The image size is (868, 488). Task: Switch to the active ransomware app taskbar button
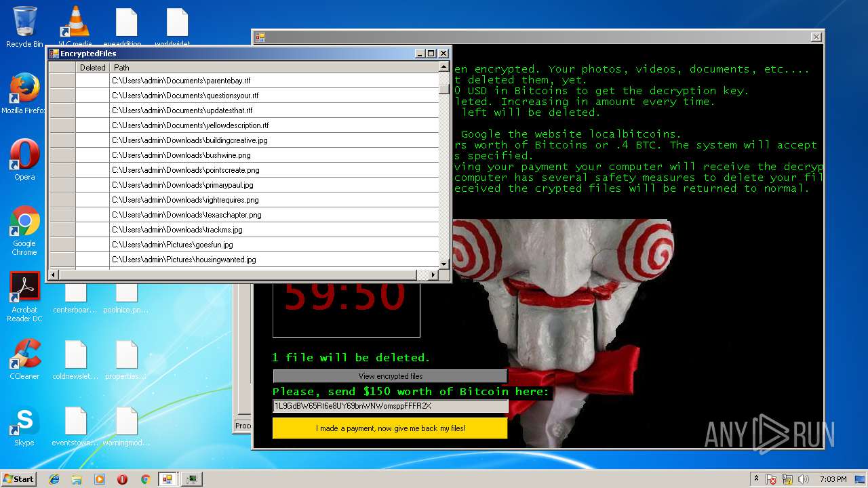[x=167, y=479]
